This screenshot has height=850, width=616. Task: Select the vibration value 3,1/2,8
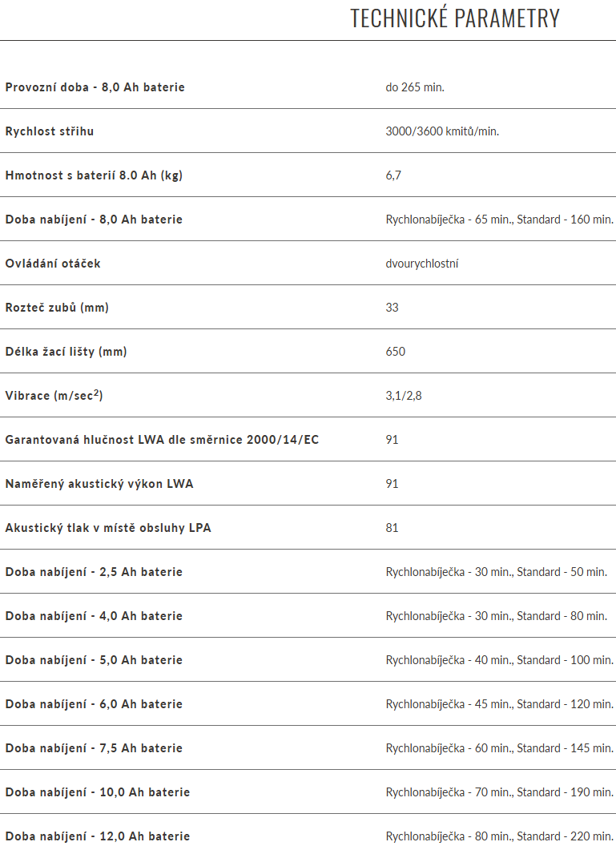pos(404,395)
